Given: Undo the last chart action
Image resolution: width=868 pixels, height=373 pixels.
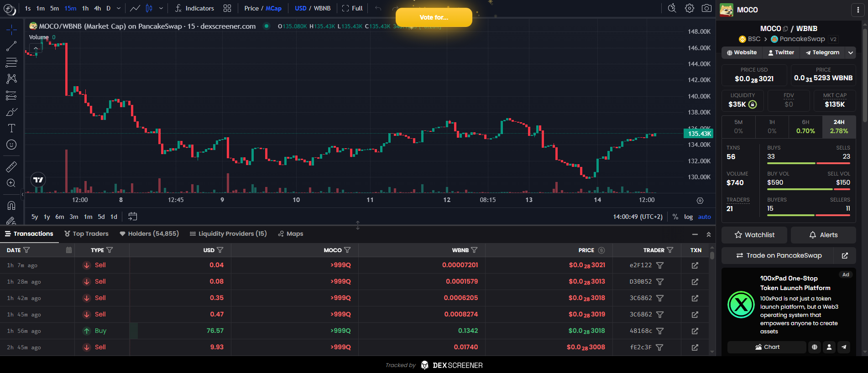Looking at the screenshot, I should 378,8.
